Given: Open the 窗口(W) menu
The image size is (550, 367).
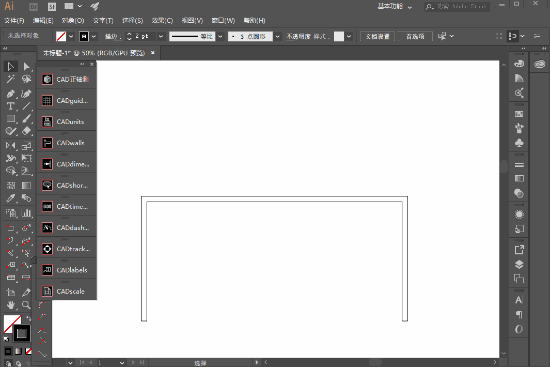Looking at the screenshot, I should click(223, 20).
